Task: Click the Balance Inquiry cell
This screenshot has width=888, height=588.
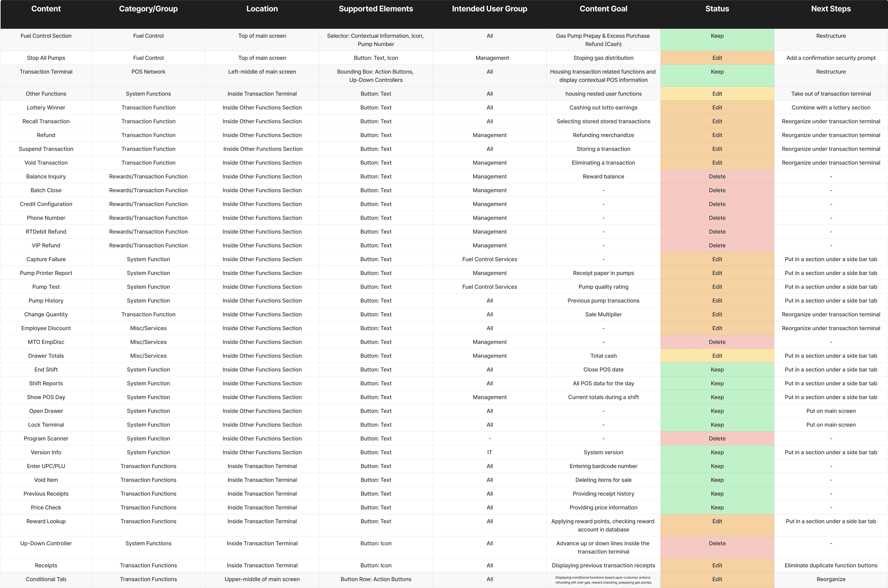Action: click(x=46, y=177)
